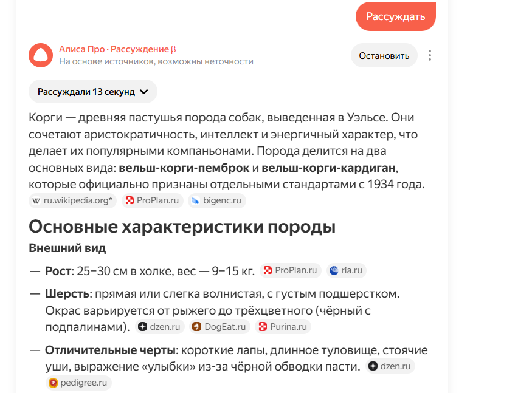532x393 pixels.
Task: Select the ria.ru favicon icon
Action: coord(334,270)
